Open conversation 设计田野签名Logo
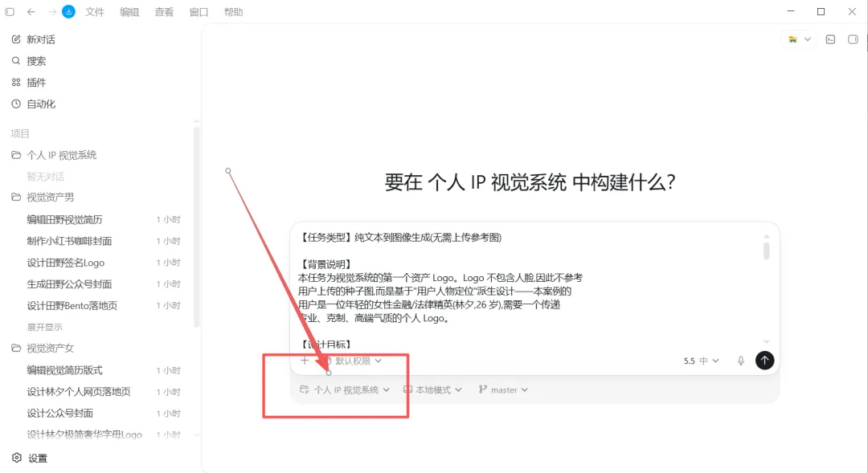868x473 pixels. 65,263
